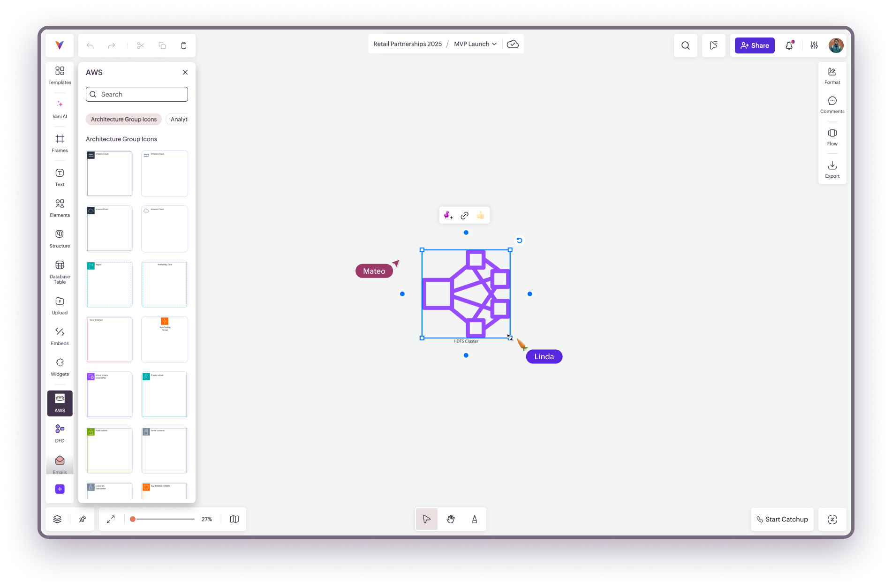This screenshot has width=892, height=588.
Task: Open the settings sliders icon
Action: point(814,45)
